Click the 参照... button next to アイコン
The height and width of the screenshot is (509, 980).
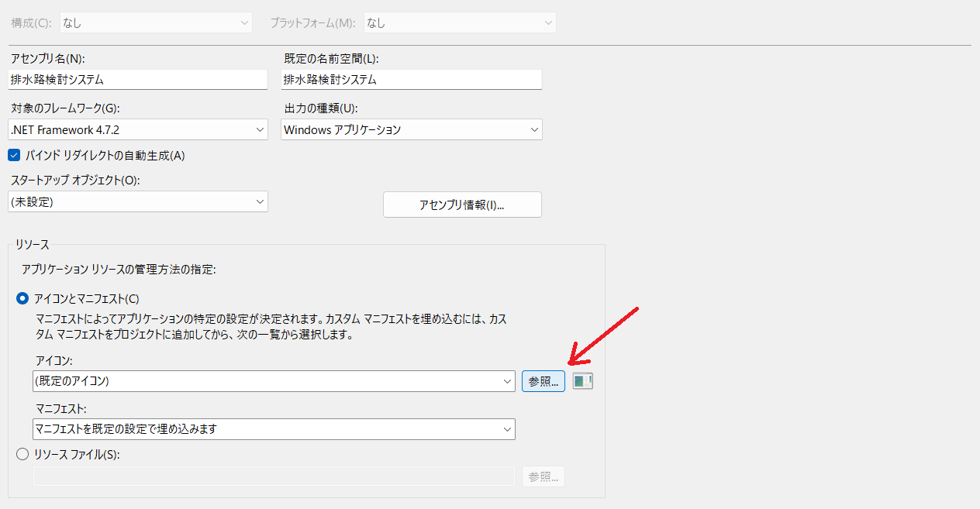point(543,381)
